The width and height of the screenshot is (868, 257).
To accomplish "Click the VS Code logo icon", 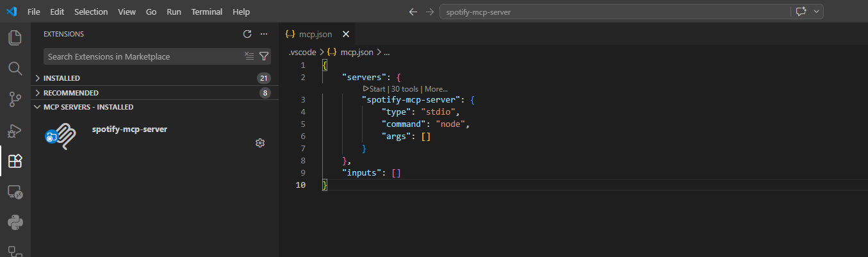I will coord(12,12).
